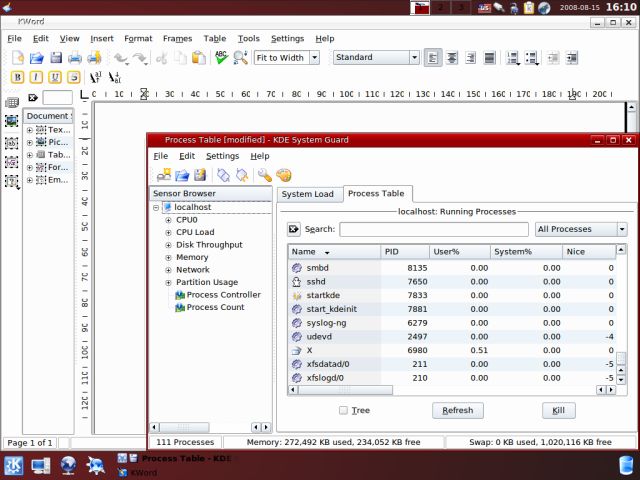640x480 pixels.
Task: Open the All Processes filter dropdown
Action: point(581,229)
